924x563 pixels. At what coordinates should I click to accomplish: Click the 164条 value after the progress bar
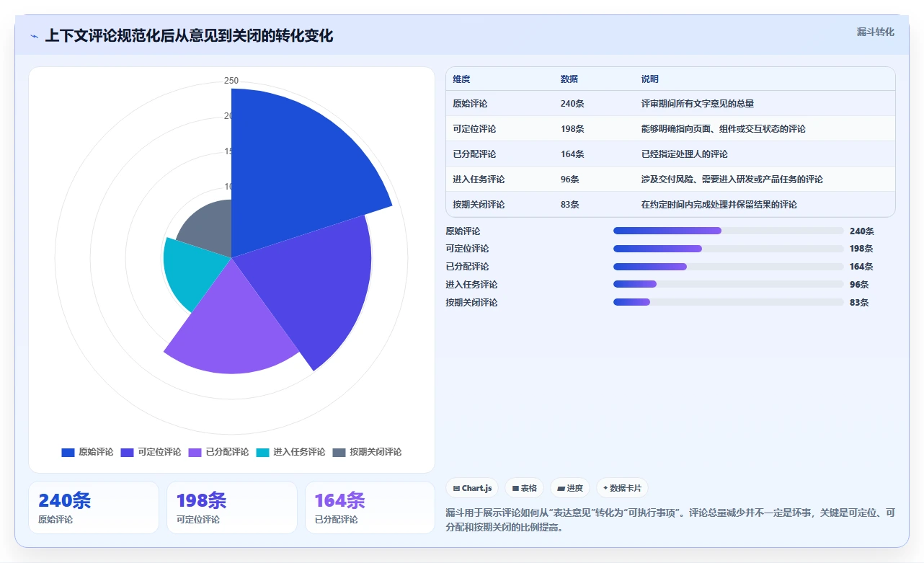[861, 267]
